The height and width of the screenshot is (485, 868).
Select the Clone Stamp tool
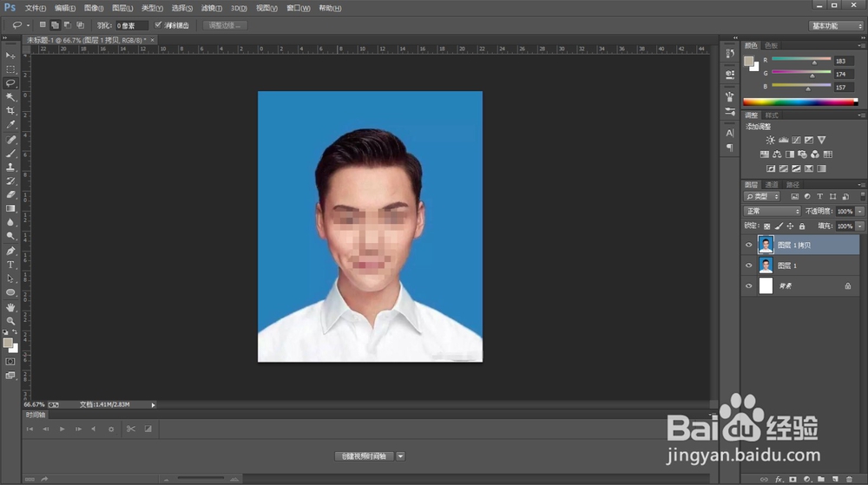point(10,167)
